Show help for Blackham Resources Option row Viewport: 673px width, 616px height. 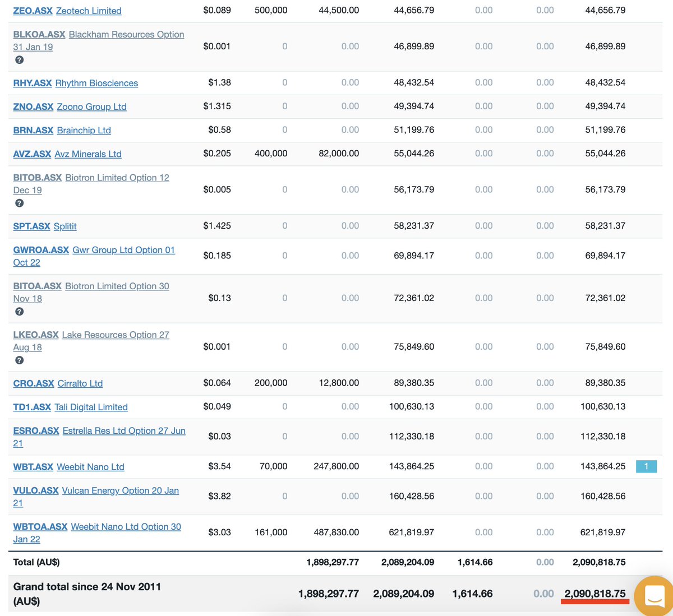(x=19, y=60)
